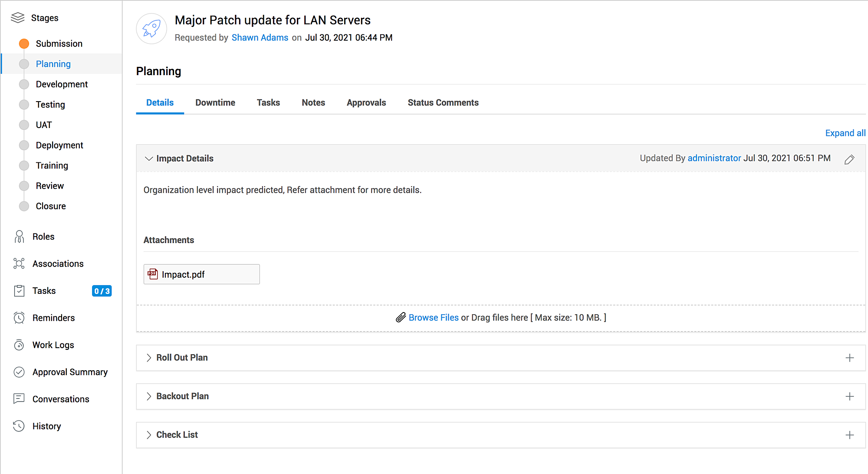Select the Planning stage
This screenshot has height=474, width=868.
(53, 64)
